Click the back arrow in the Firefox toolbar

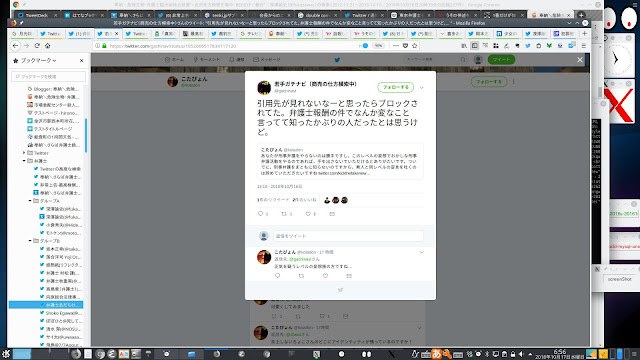[16, 46]
